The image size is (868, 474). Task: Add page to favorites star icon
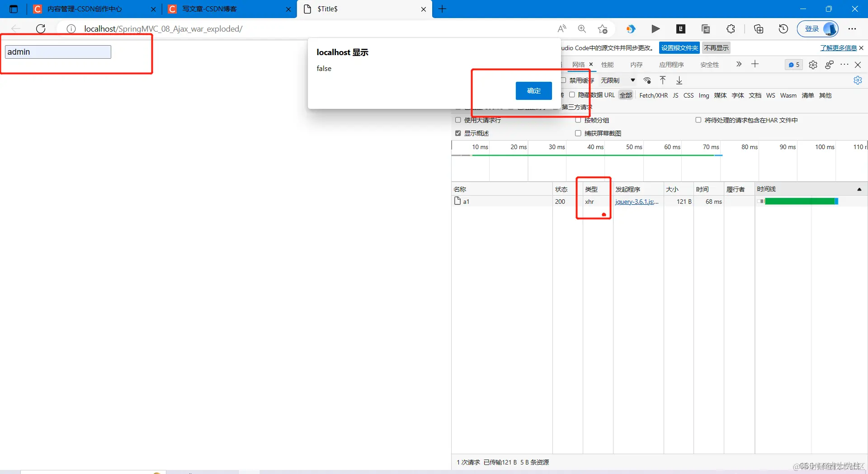pos(602,29)
